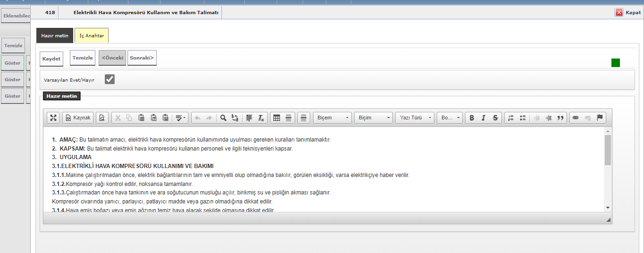
Task: Expand the Biçim format dropdown
Action: pyautogui.click(x=374, y=118)
